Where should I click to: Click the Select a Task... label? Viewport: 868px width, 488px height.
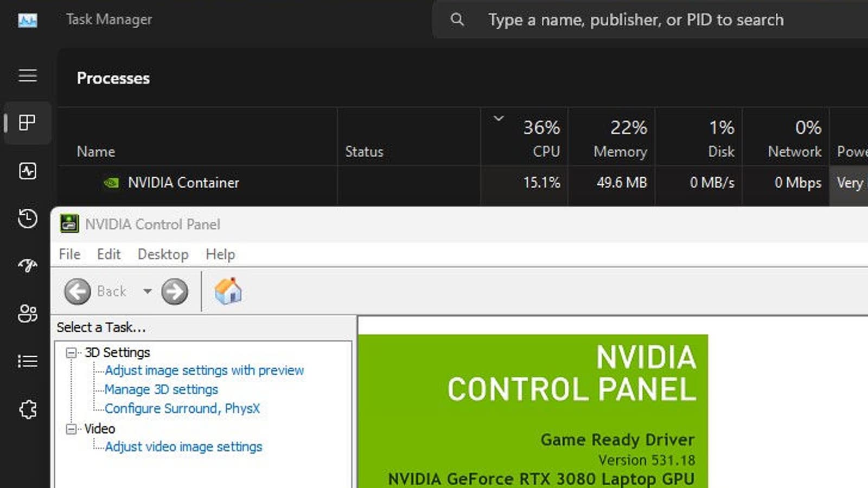(101, 328)
